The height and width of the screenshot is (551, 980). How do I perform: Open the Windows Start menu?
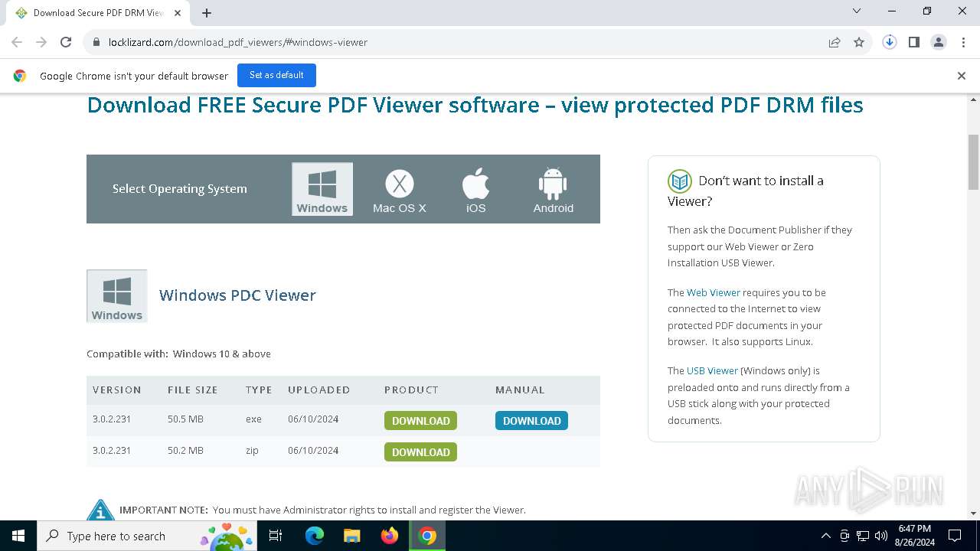point(18,536)
